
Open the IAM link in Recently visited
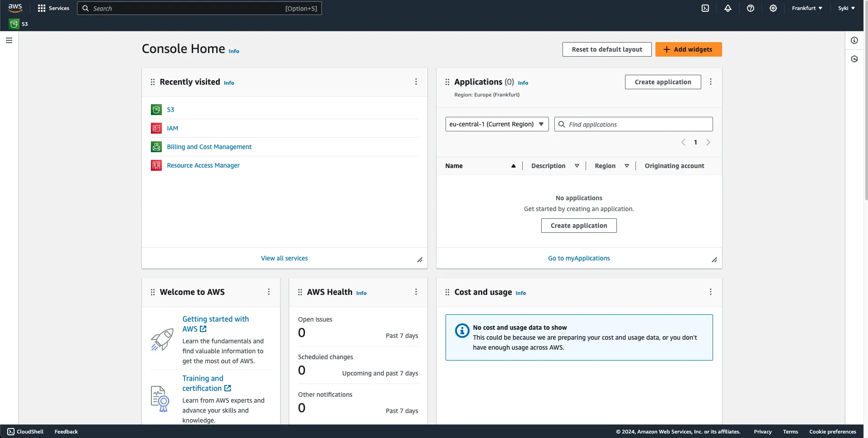pyautogui.click(x=172, y=128)
